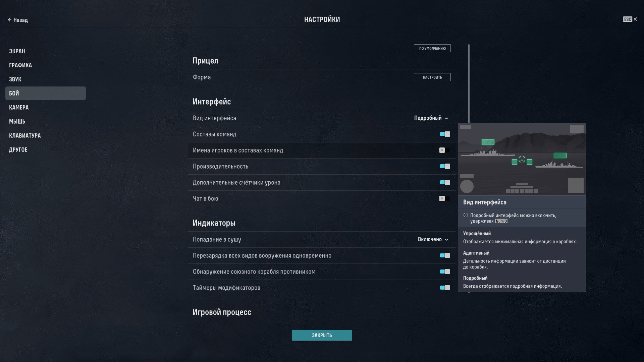Click the vertical settings scrollbar
644x362 pixels.
coord(469,84)
